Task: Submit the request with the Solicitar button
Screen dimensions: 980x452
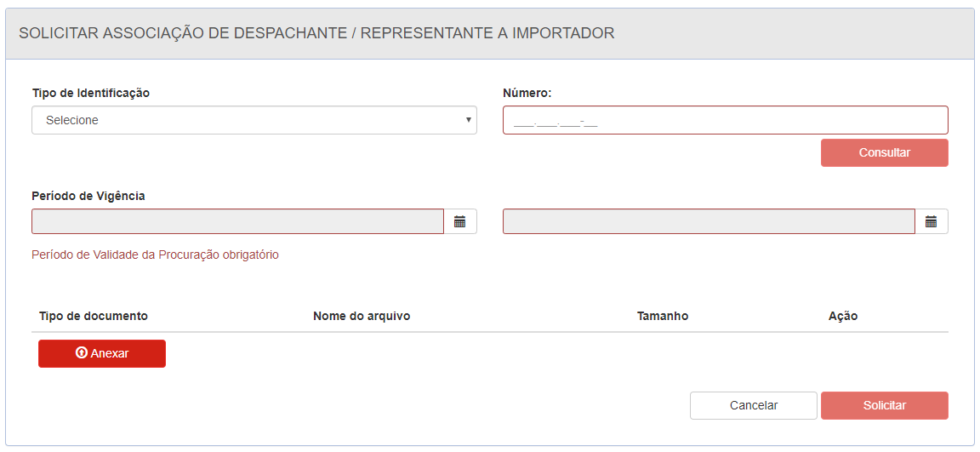Action: point(885,405)
